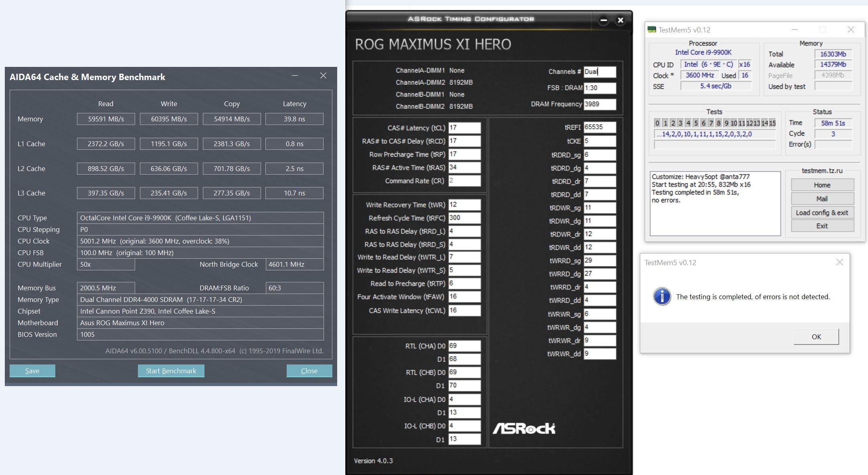Click the Refresh Cycle Time (tRFC) field

[x=464, y=218]
